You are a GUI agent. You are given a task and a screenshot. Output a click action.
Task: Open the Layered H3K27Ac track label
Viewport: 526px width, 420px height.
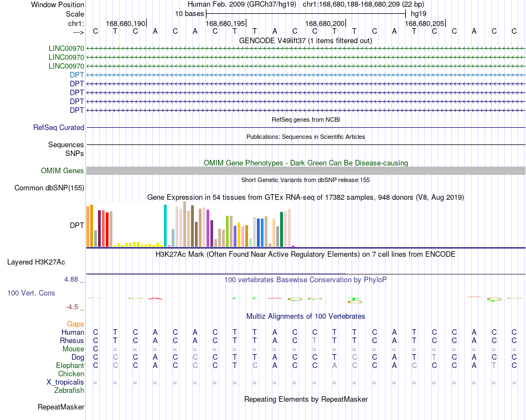tap(36, 262)
